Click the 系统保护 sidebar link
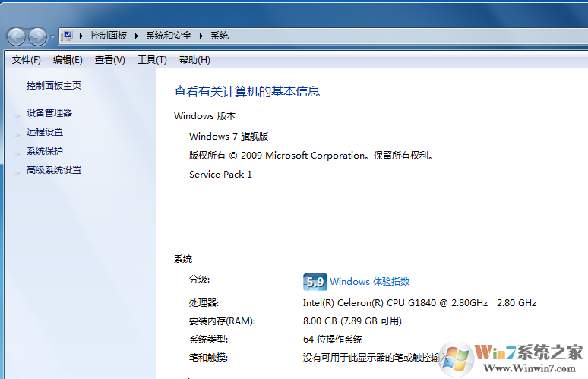Screen dimensions: 588x379 tap(45, 151)
